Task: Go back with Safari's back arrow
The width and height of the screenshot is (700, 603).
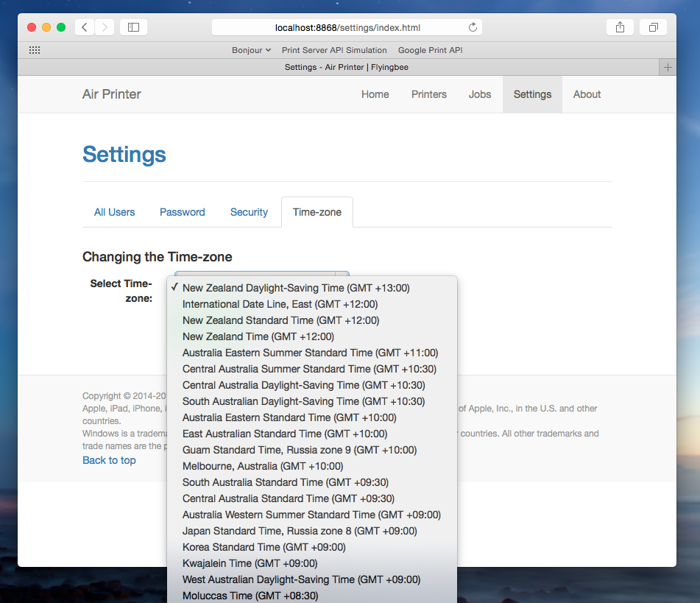Action: pyautogui.click(x=85, y=27)
